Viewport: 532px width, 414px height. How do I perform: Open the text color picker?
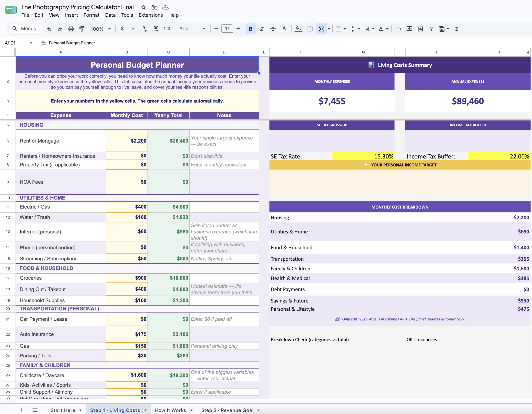[284, 29]
